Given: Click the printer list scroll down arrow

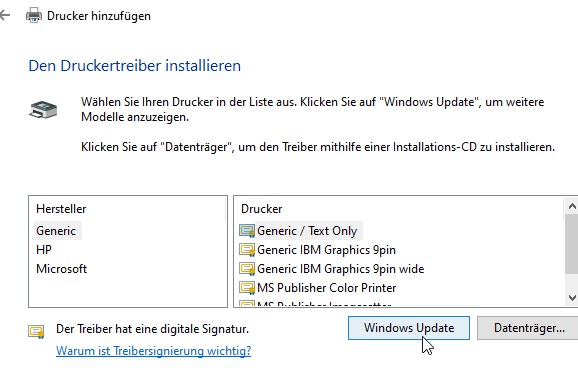Looking at the screenshot, I should (x=572, y=297).
